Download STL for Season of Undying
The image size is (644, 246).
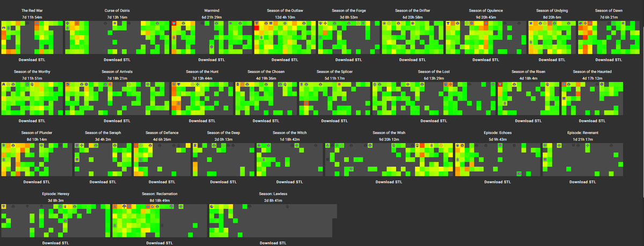point(552,59)
